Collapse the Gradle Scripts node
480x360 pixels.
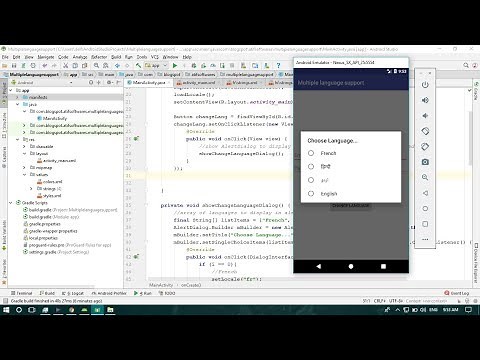pos(11,203)
